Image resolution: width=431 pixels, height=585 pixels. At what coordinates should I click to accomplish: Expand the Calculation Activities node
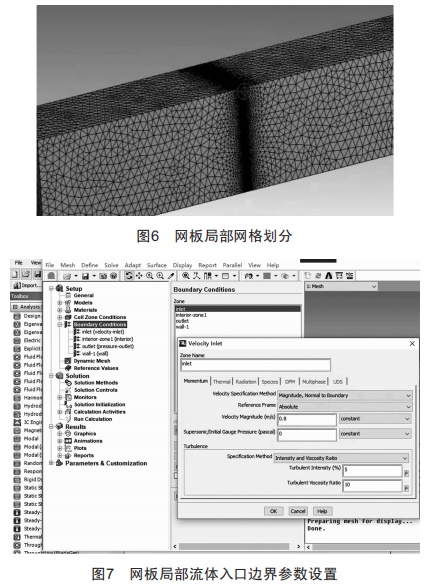tap(59, 412)
